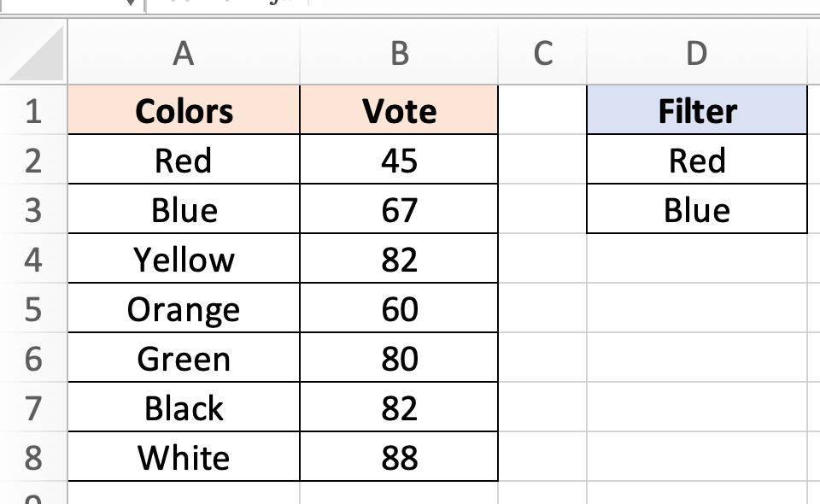Select the Blue entry under Filter

click(x=696, y=209)
